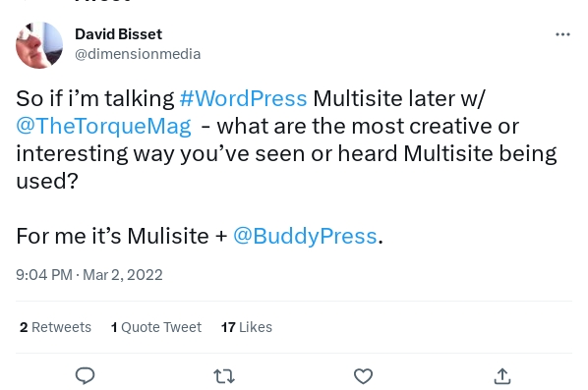Open the @BuddyPress mention
The image size is (588, 390).
click(x=305, y=236)
